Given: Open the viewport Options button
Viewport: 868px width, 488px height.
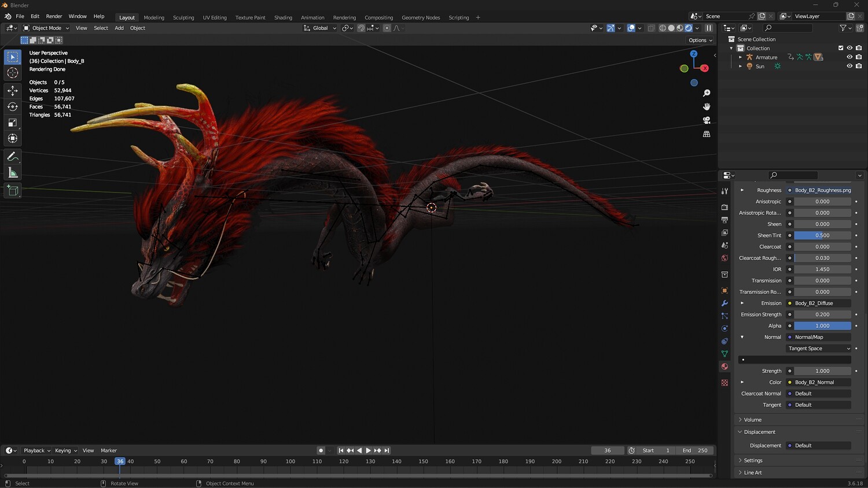Looking at the screenshot, I should [x=700, y=40].
